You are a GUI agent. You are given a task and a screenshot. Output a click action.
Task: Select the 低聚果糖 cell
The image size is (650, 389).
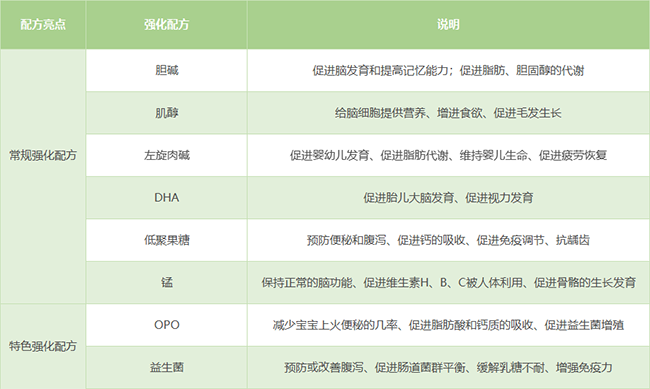pos(167,240)
